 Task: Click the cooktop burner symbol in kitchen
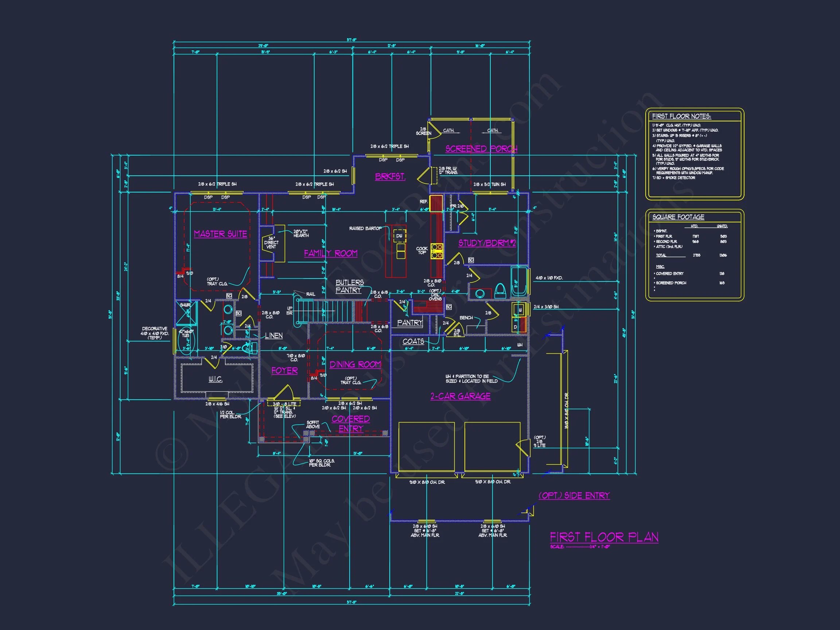point(437,251)
